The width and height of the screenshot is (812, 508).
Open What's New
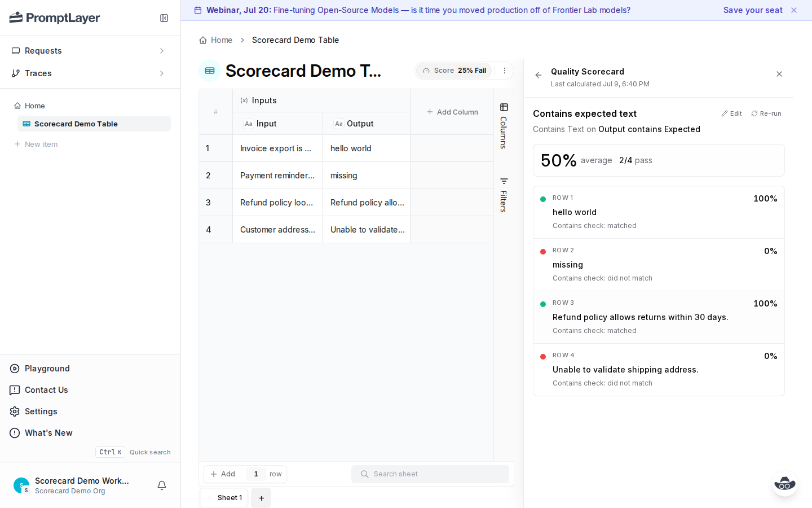[48, 433]
